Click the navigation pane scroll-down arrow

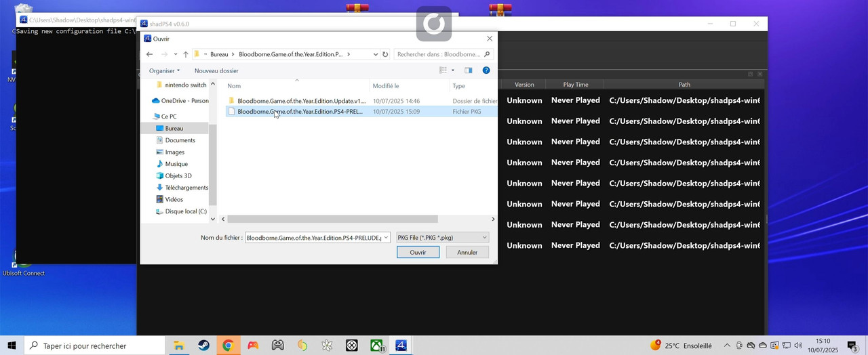213,219
